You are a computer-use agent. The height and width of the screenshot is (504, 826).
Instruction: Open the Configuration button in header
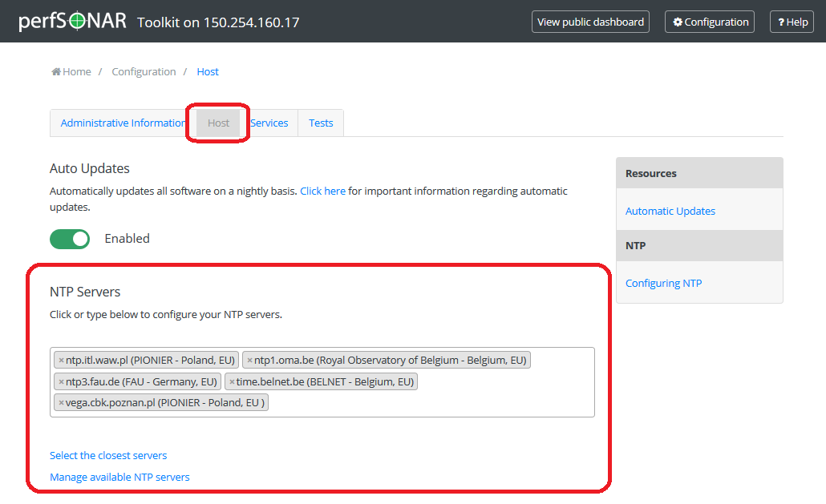tap(710, 22)
